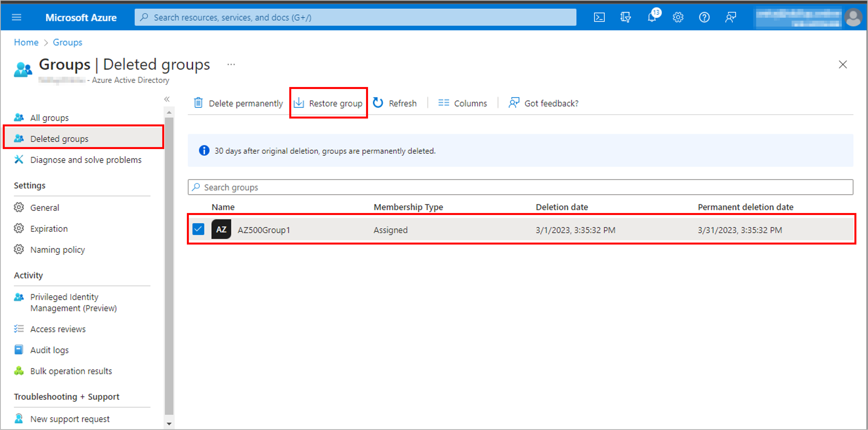Viewport: 868px width, 430px height.
Task: Focus the Search groups field
Action: 520,187
